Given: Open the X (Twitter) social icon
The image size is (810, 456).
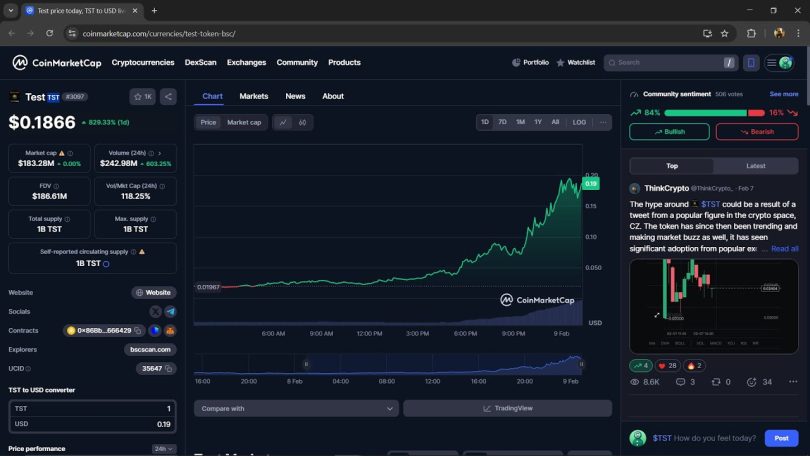Looking at the screenshot, I should point(155,311).
